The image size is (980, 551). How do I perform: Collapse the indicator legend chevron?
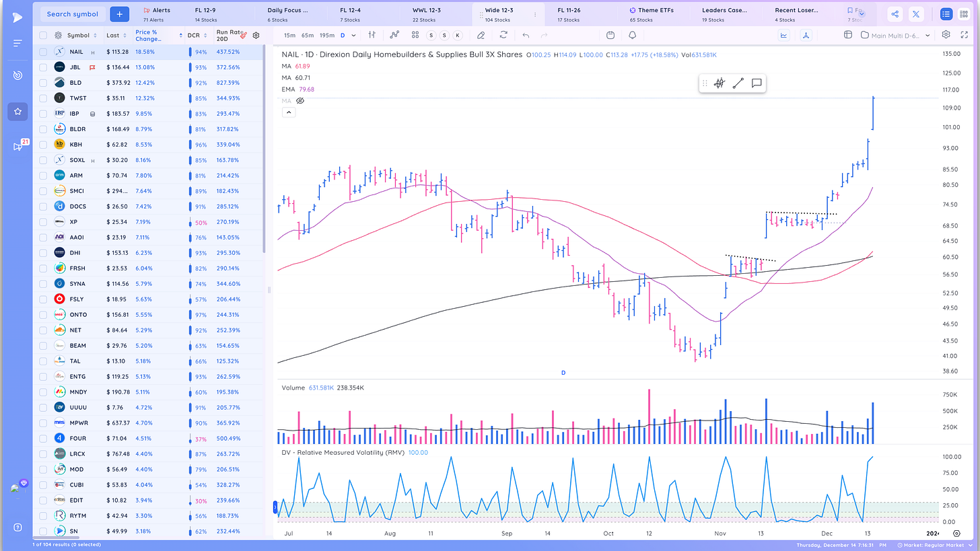tap(288, 112)
